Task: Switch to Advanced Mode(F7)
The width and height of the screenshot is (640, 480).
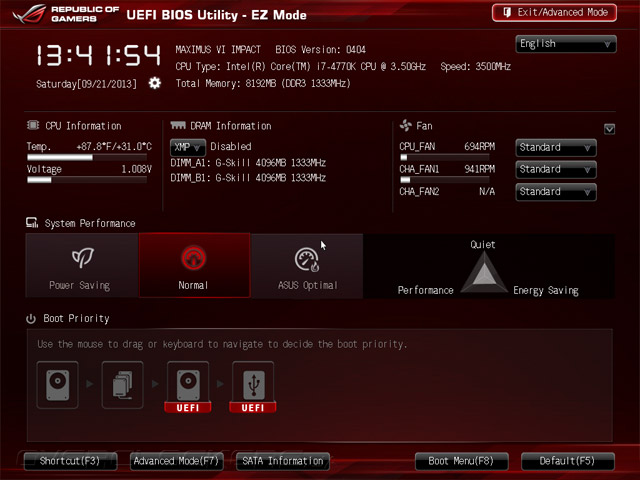Action: click(176, 461)
